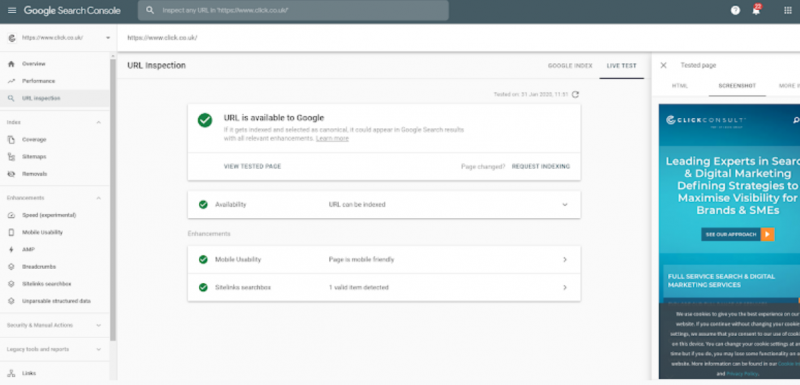Image resolution: width=800 pixels, height=385 pixels.
Task: Open the Learn more link
Action: pos(332,138)
